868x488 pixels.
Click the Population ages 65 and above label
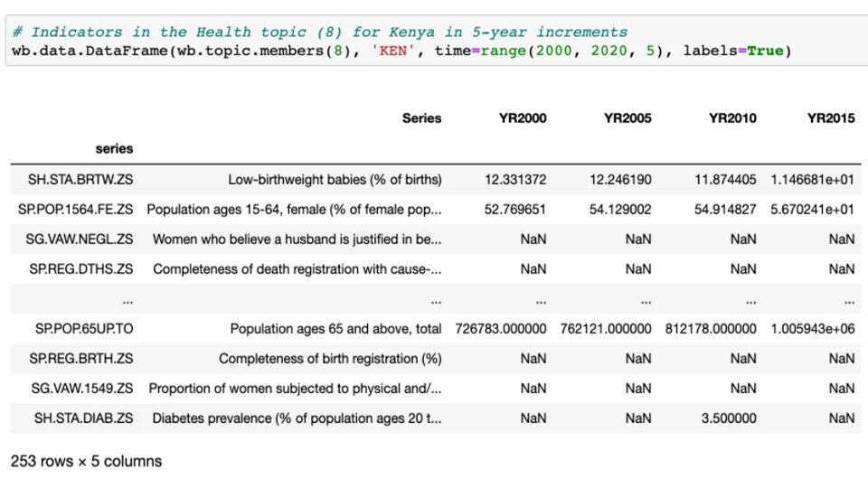pos(336,329)
